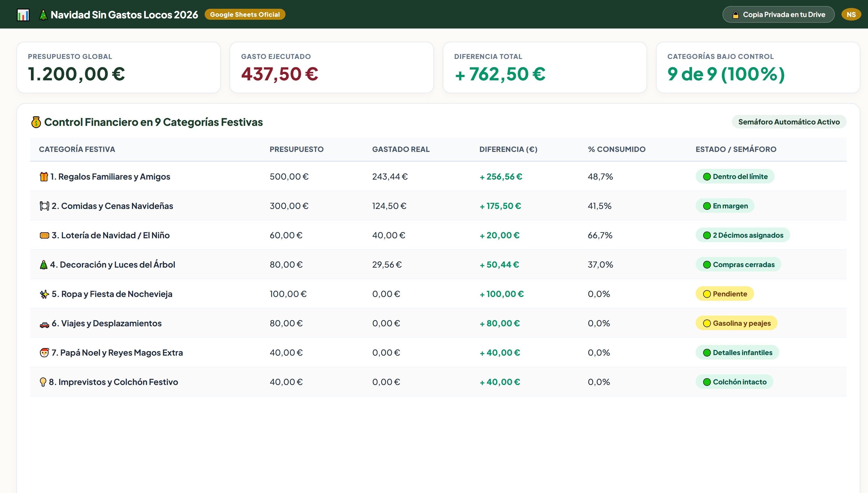Click the yellow Pendiente status pill

pyautogui.click(x=725, y=294)
